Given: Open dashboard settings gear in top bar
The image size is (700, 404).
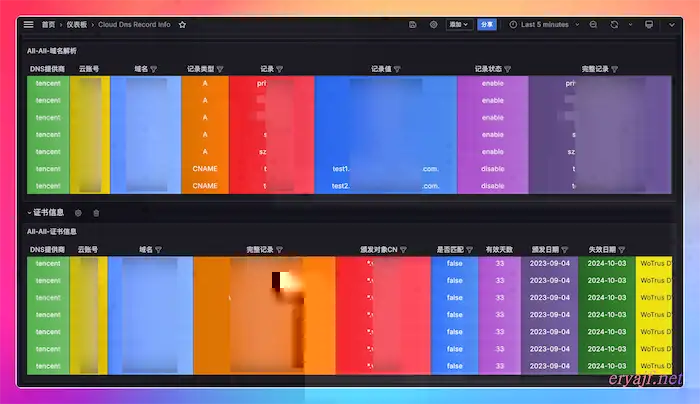Looking at the screenshot, I should (x=433, y=25).
